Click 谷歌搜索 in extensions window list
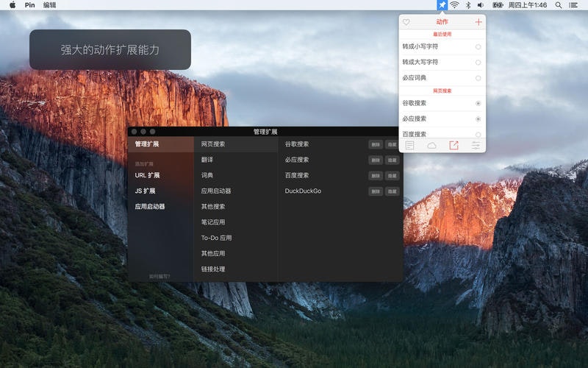Viewport: 588px width, 368px height. coord(297,144)
